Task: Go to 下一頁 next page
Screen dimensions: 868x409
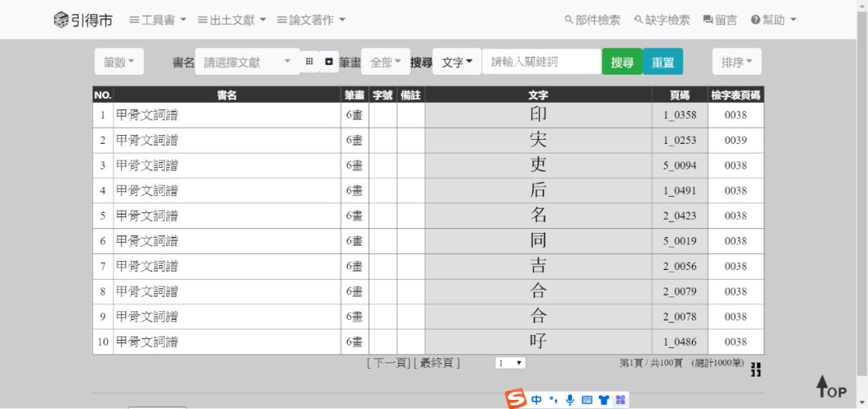Action: [x=389, y=363]
